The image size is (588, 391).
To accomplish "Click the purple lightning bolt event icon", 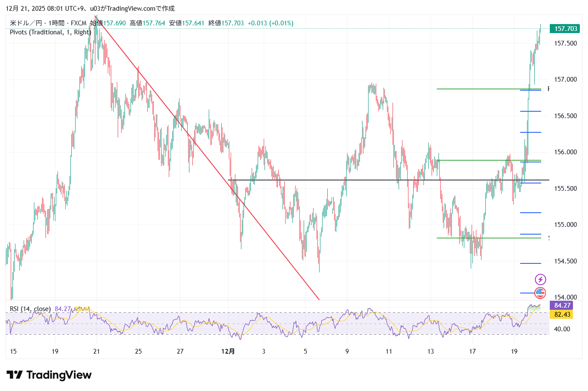I will (540, 280).
